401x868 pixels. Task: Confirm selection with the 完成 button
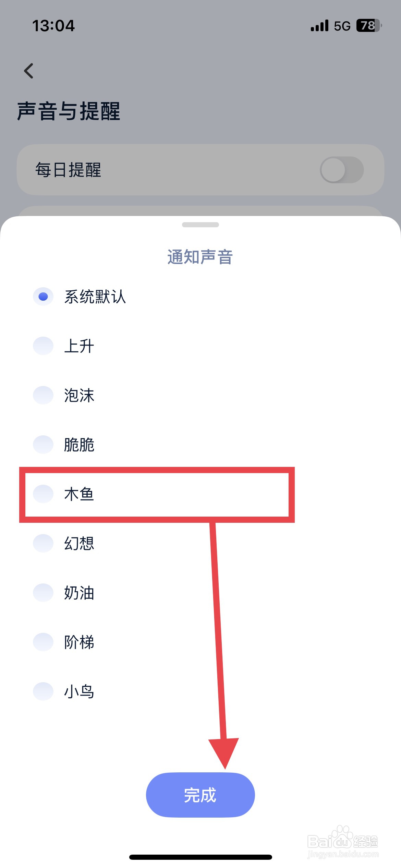200,795
